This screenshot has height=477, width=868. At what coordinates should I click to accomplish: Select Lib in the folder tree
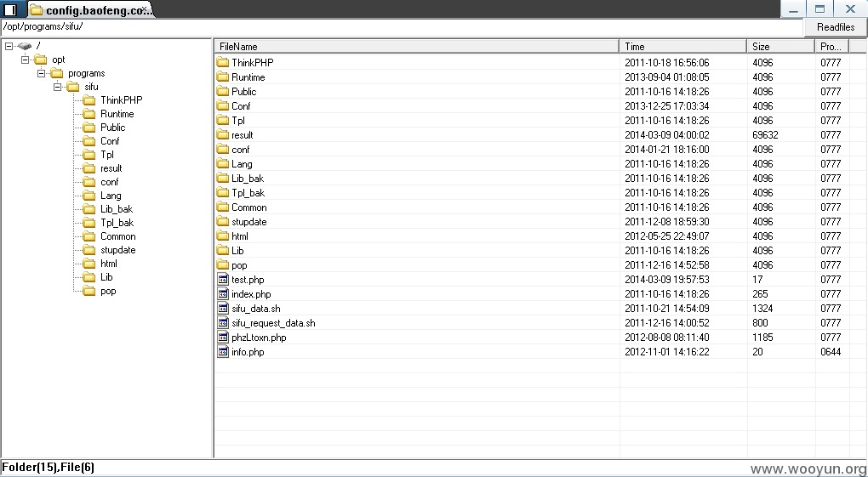pos(106,277)
